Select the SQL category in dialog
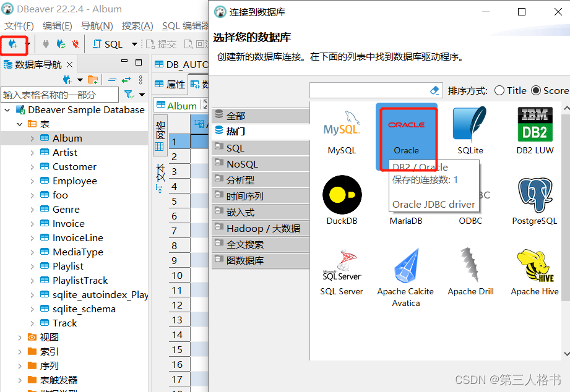 click(x=261, y=148)
